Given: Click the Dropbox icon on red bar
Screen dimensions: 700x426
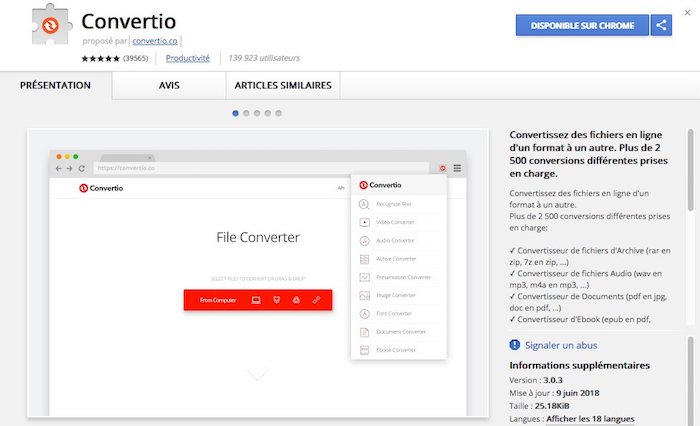Looking at the screenshot, I should (276, 300).
